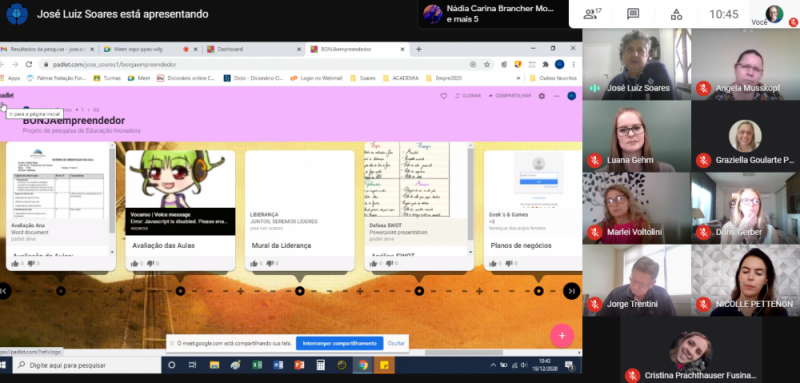
Task: Expand the taskbar hidden icons arrow
Action: [493, 365]
